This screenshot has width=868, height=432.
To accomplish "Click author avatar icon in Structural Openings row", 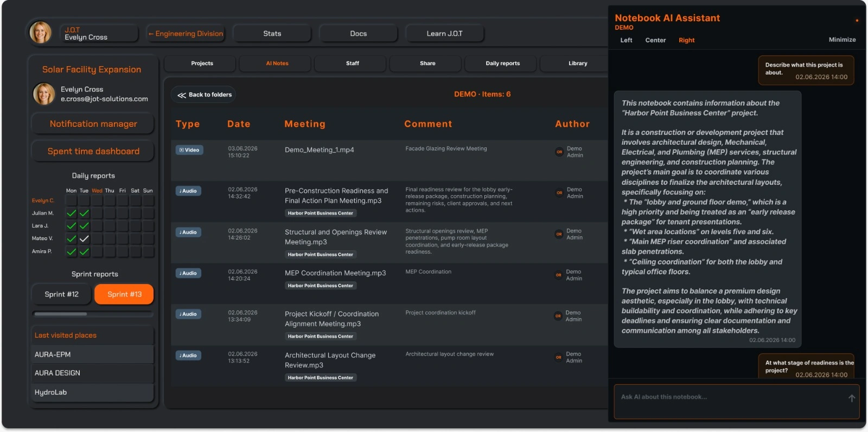I will pyautogui.click(x=559, y=234).
